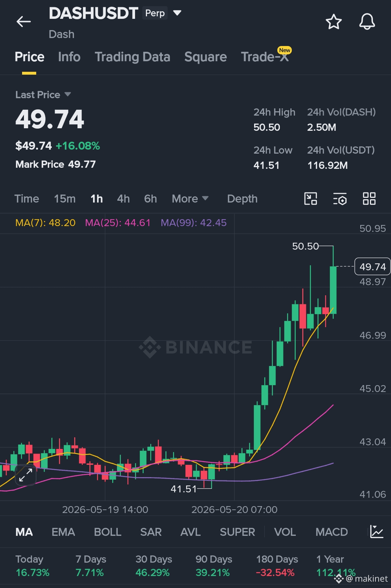Select the 6h chart interval
The image size is (391, 588).
151,199
